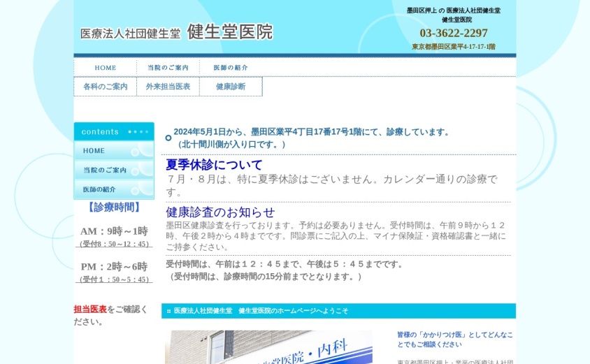This screenshot has width=590, height=364.
Task: Click the clinic building photo thumbnail
Action: 268,347
